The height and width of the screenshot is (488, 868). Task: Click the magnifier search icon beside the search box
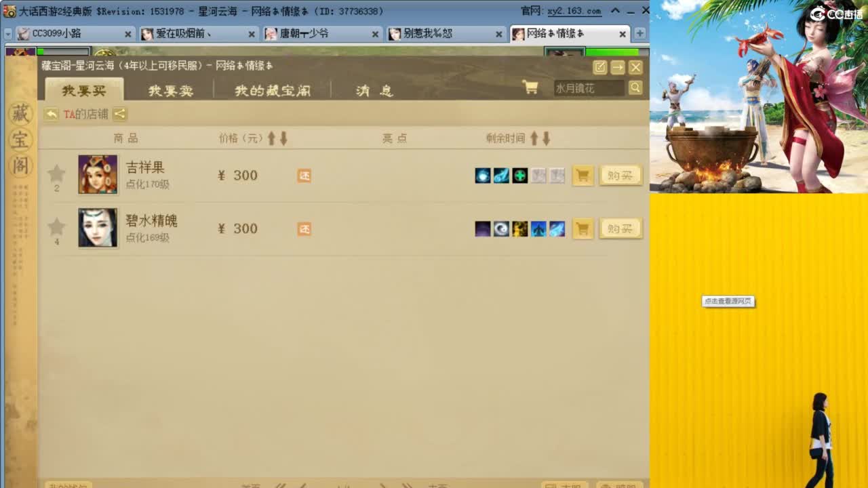[x=635, y=88]
